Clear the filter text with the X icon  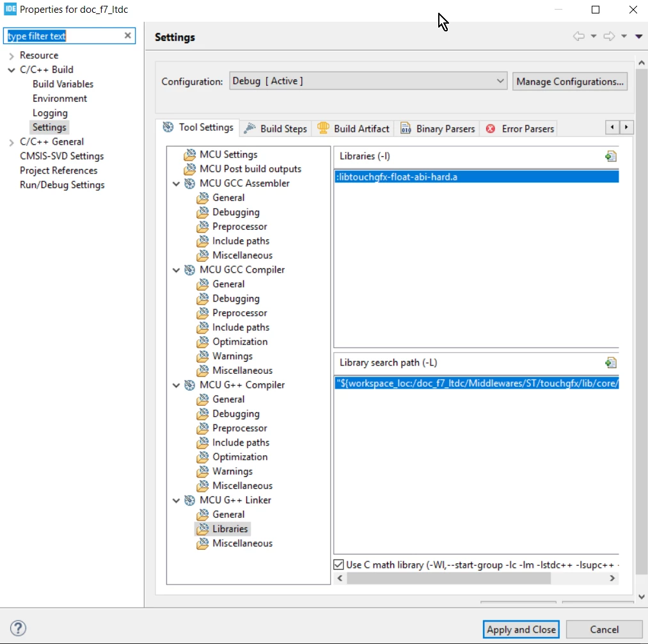click(128, 36)
